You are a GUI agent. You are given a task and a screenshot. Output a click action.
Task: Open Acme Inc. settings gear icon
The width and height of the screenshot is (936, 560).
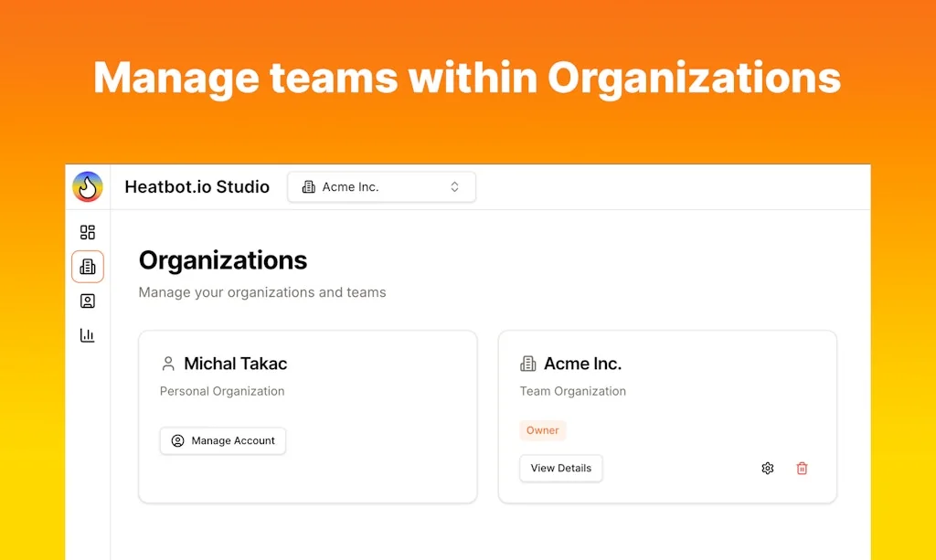(x=767, y=469)
